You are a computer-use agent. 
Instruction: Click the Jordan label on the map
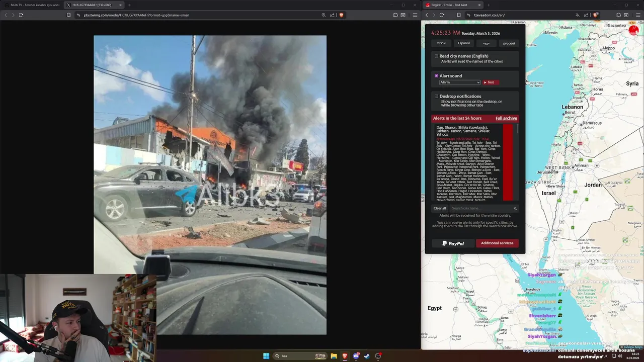593,185
